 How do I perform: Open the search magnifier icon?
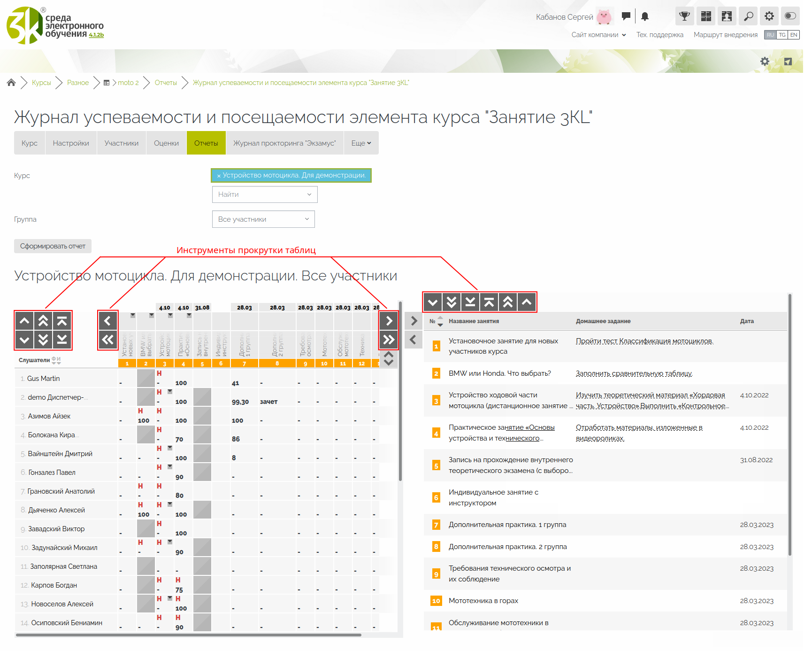click(748, 16)
